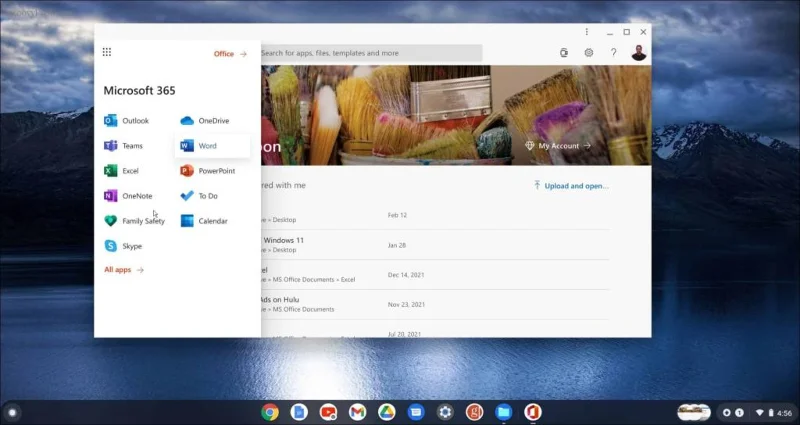This screenshot has width=800, height=425.
Task: Open OneNote in the app panel
Action: (128, 196)
